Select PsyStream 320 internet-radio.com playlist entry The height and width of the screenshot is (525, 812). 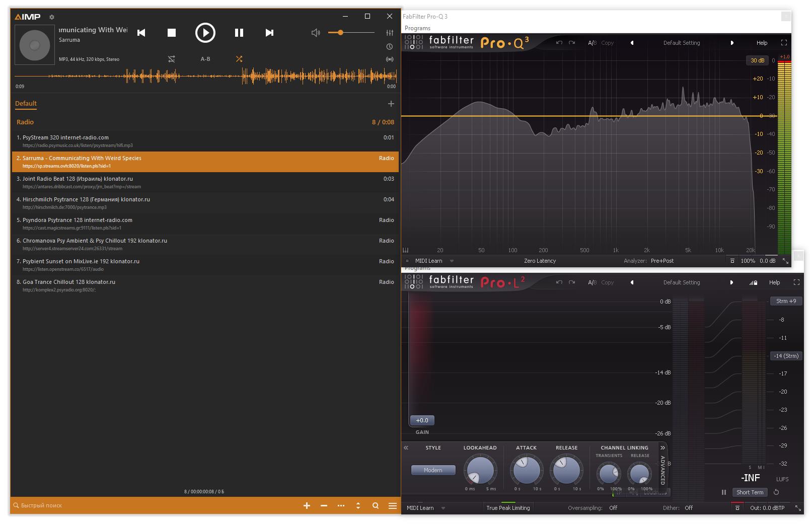point(205,141)
